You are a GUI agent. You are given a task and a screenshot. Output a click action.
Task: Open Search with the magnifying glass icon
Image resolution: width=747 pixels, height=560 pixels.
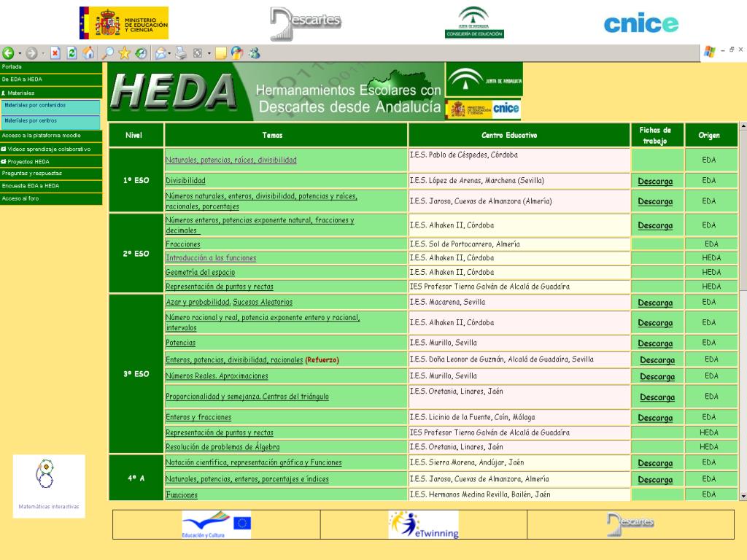click(x=108, y=52)
